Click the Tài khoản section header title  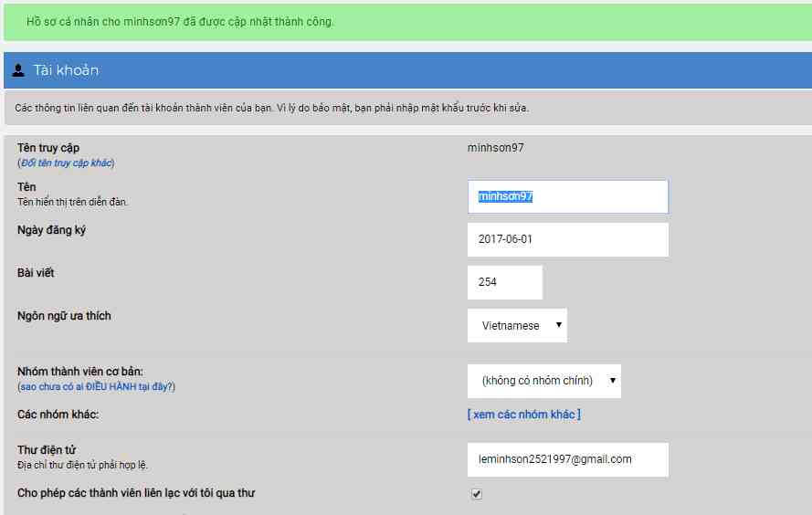point(66,70)
